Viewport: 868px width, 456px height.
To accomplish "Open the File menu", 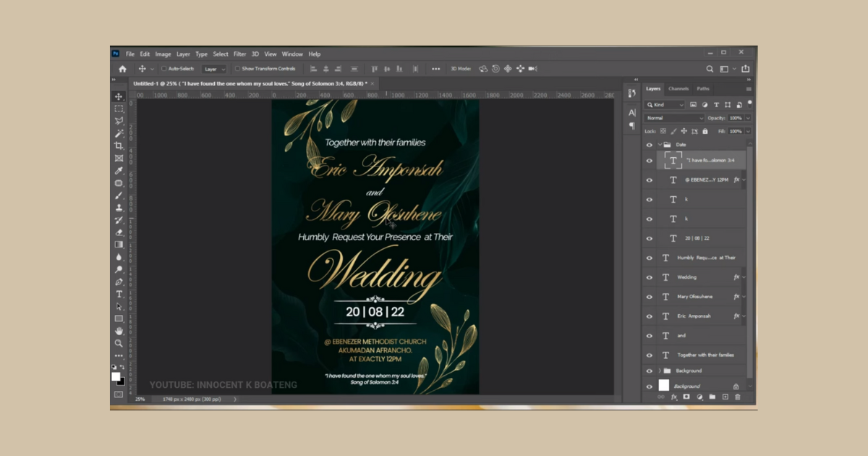I will click(130, 54).
